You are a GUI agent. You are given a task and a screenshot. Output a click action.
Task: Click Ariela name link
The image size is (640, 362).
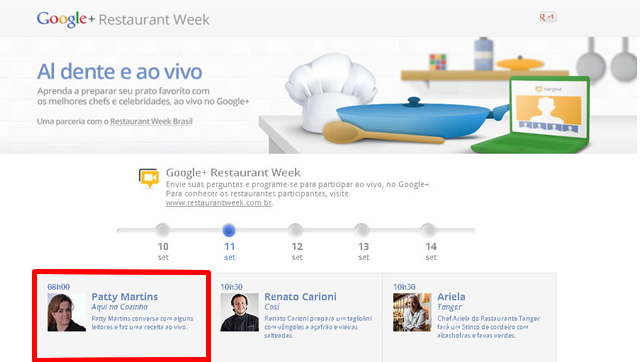451,297
